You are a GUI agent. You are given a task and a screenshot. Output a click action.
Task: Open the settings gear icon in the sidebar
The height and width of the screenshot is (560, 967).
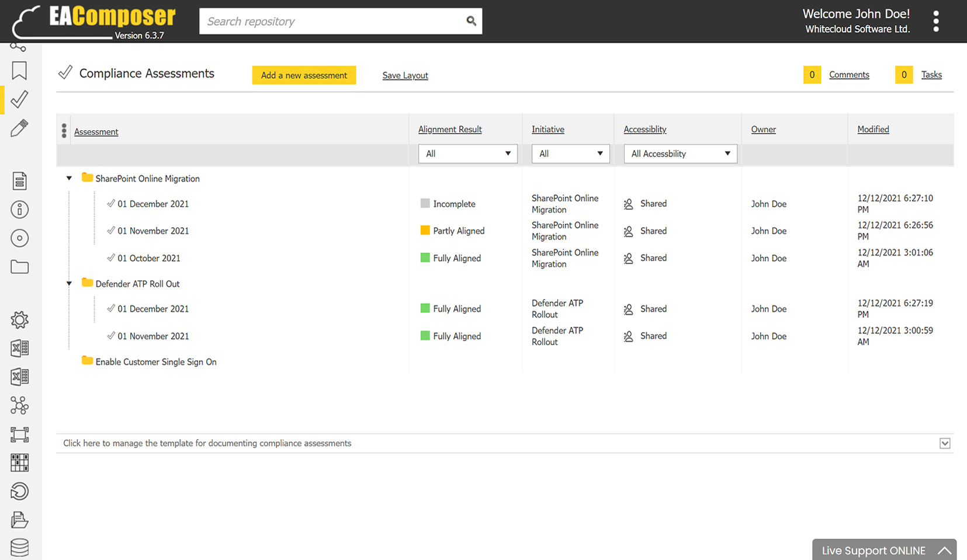point(19,319)
